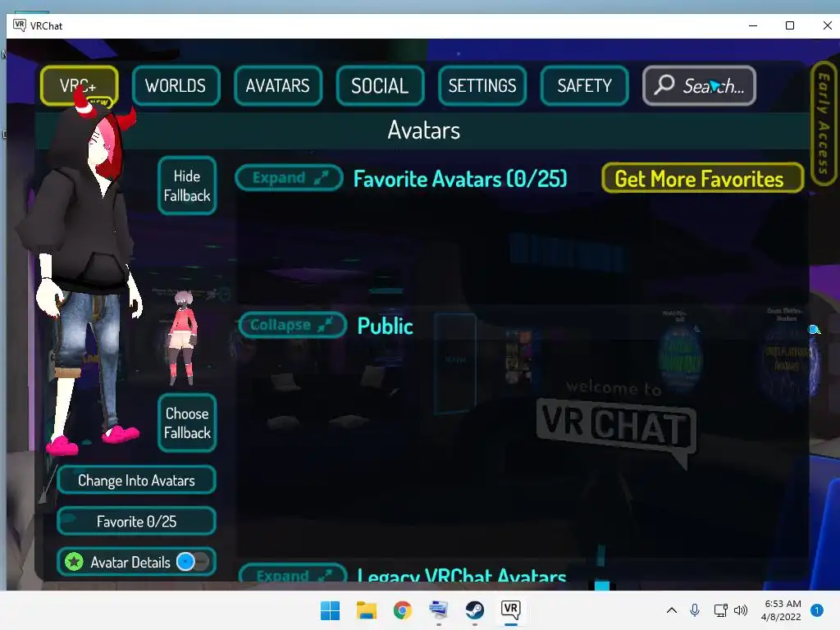This screenshot has width=840, height=630.
Task: Open the SOCIAL tab
Action: (x=380, y=85)
